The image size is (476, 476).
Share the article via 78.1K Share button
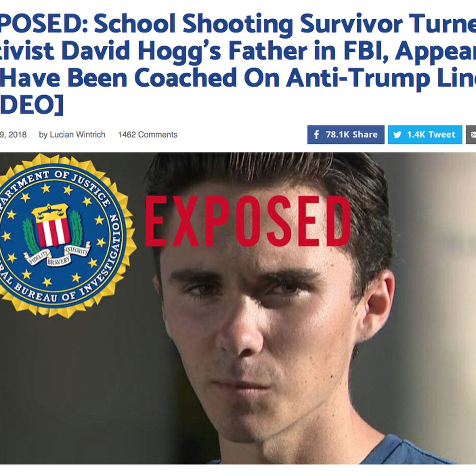346,135
